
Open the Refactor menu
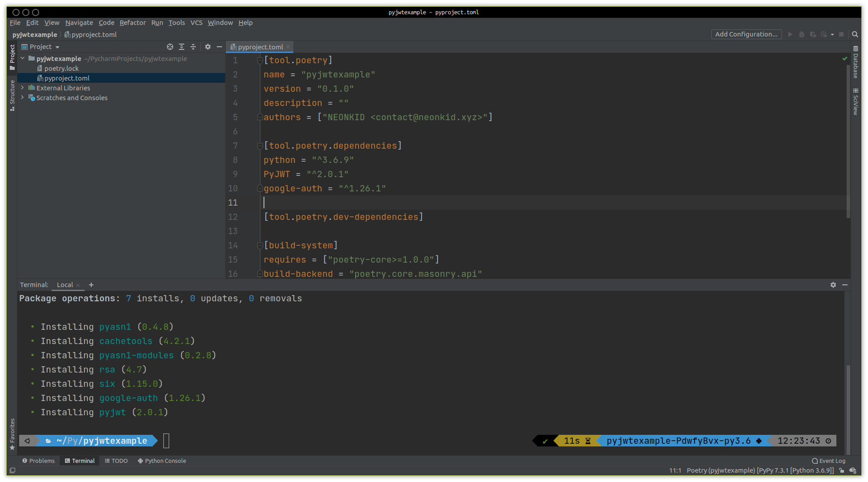point(132,23)
